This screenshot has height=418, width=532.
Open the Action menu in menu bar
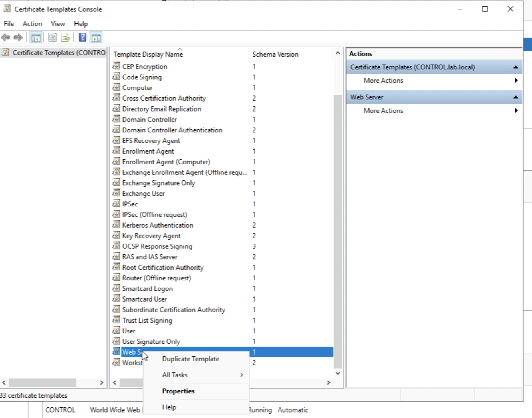(32, 24)
